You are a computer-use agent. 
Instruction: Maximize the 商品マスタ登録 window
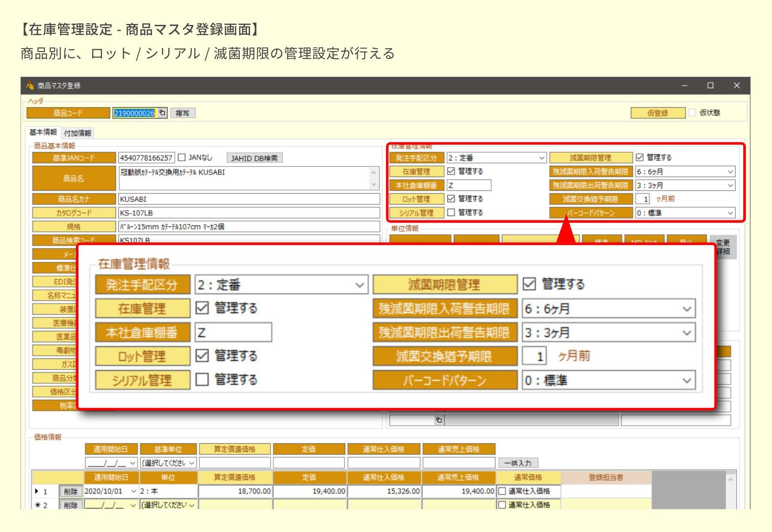pos(711,86)
